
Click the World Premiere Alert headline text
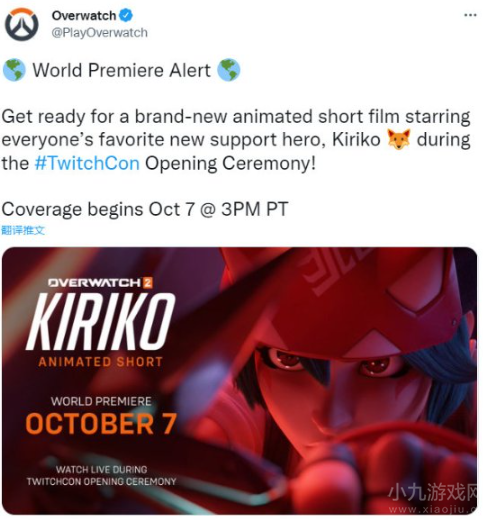[122, 70]
